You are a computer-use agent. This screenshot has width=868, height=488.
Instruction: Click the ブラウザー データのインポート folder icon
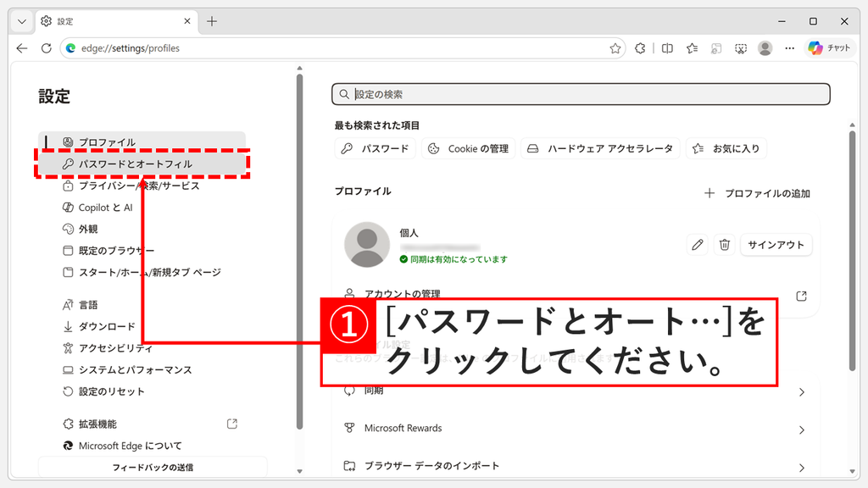(x=349, y=466)
